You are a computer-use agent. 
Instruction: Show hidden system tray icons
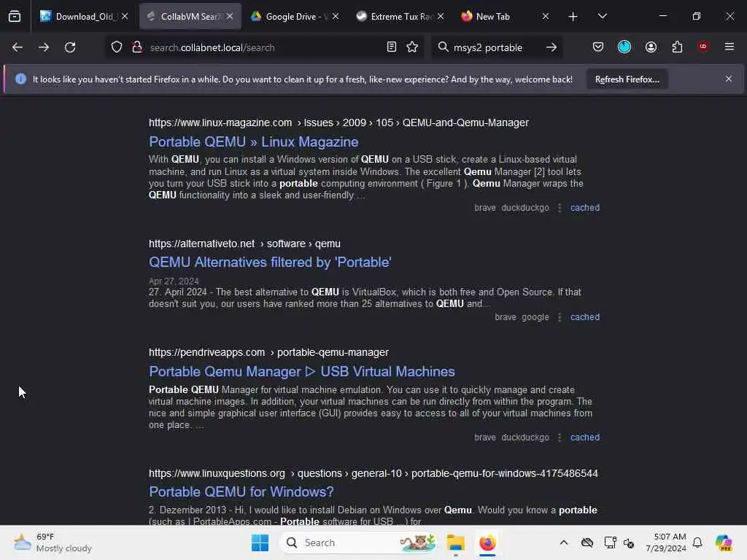564,542
